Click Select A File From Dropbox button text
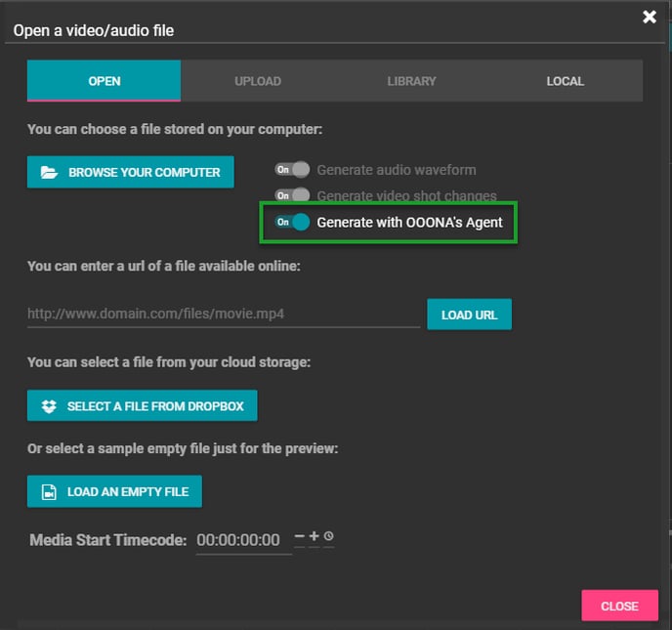Viewport: 672px width, 630px height. click(x=155, y=406)
